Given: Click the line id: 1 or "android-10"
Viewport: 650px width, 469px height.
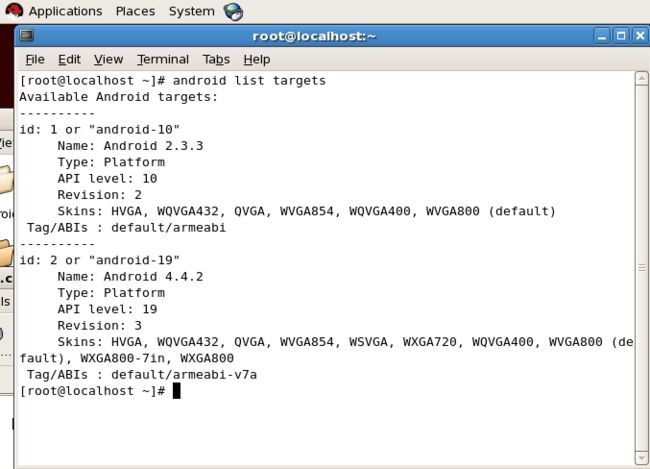Looking at the screenshot, I should [99, 129].
